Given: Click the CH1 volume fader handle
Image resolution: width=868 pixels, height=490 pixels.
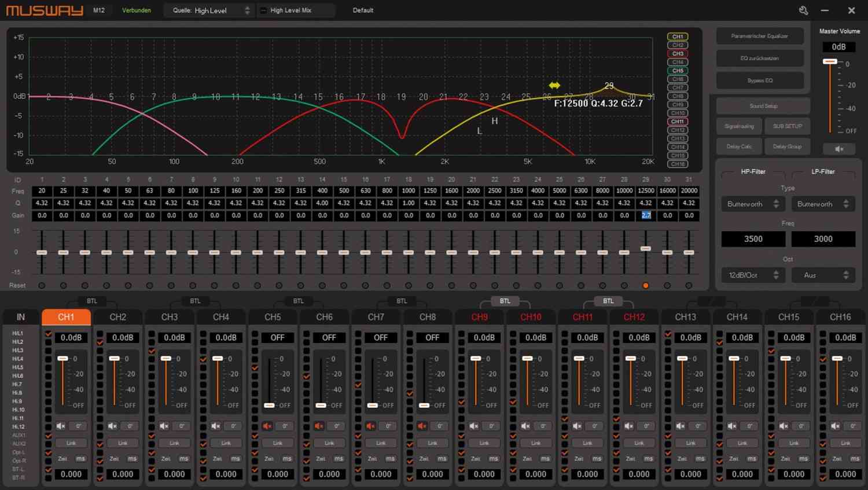Looking at the screenshot, I should (62, 359).
